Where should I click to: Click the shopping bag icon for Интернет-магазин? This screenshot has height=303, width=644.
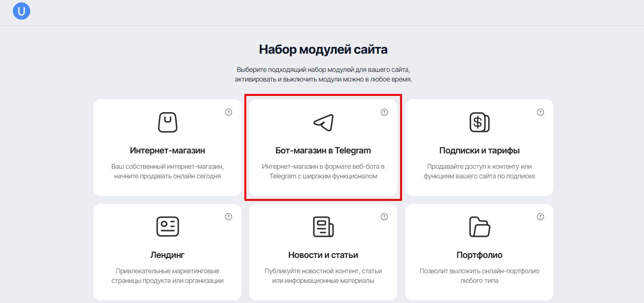click(x=167, y=122)
